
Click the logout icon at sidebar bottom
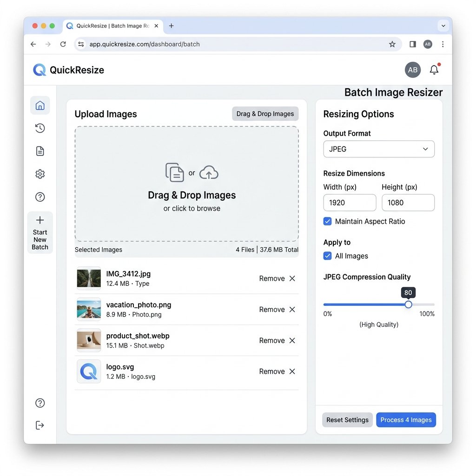tap(40, 425)
